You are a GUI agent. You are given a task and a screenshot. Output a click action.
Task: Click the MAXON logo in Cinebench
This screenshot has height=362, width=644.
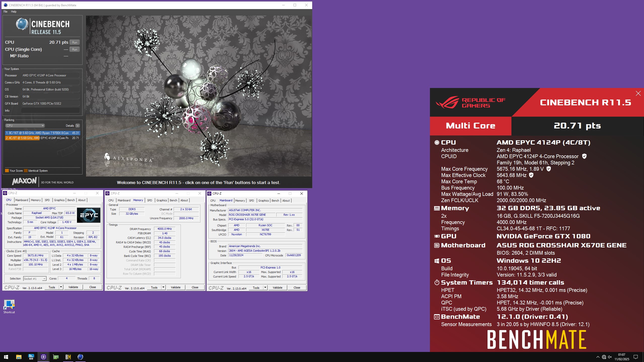(x=24, y=181)
